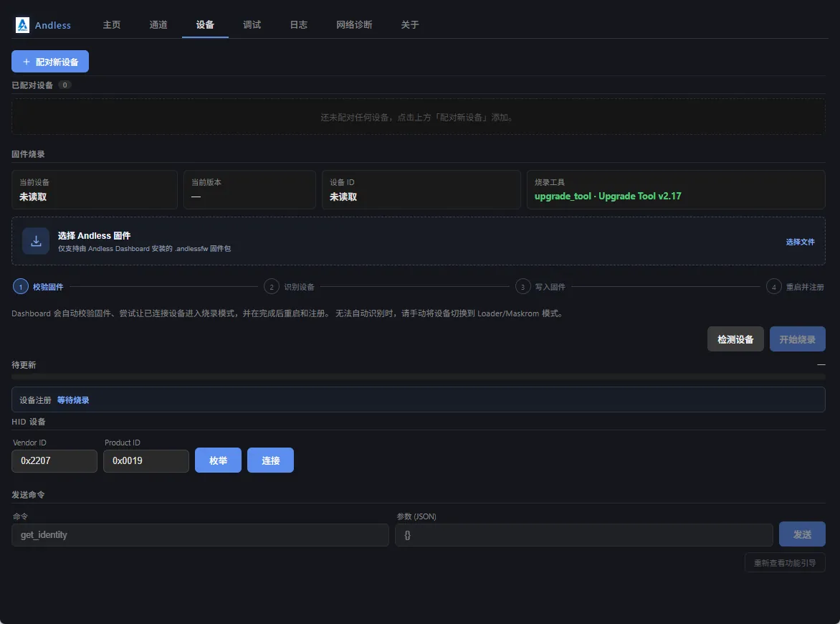Click the 当前设备 未读取 value
840x624 pixels.
coord(33,197)
